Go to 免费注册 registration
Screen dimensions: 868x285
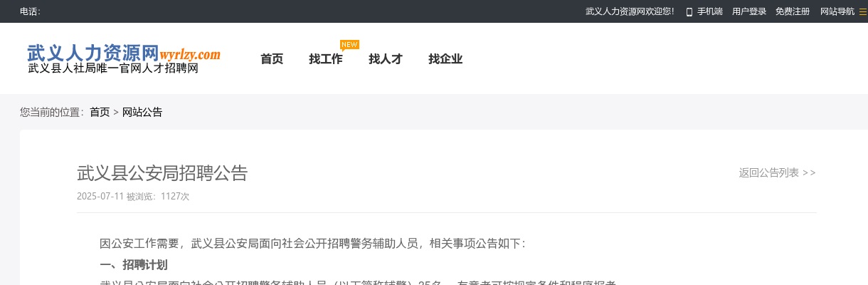pyautogui.click(x=793, y=11)
